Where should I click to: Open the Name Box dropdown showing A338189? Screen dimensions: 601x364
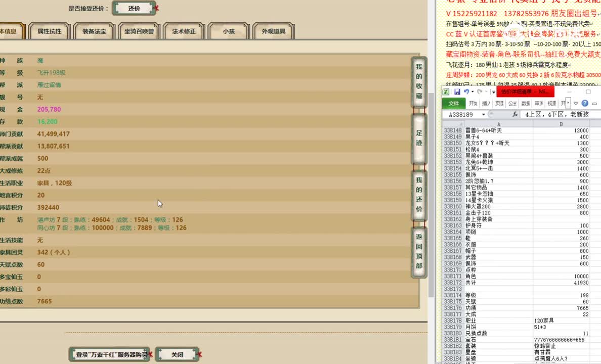point(483,114)
